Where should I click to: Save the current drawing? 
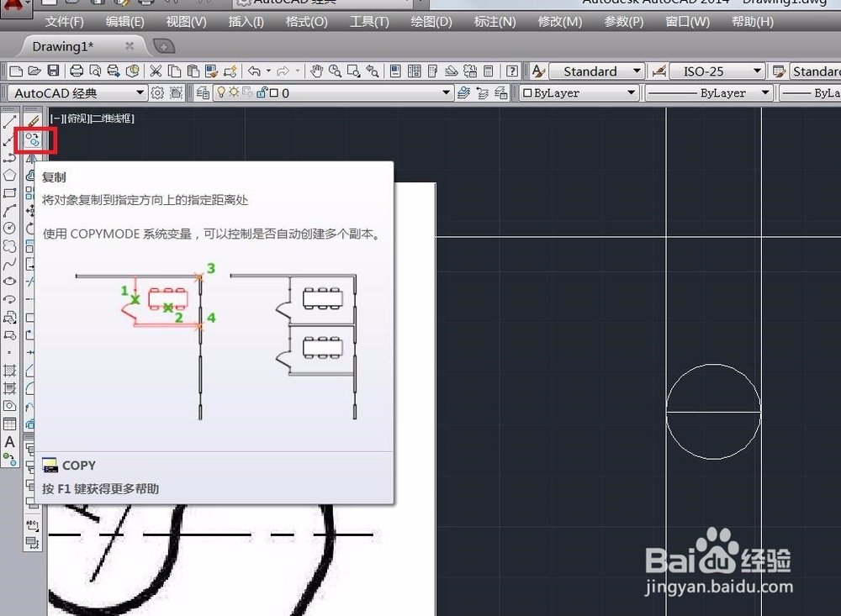coord(53,71)
